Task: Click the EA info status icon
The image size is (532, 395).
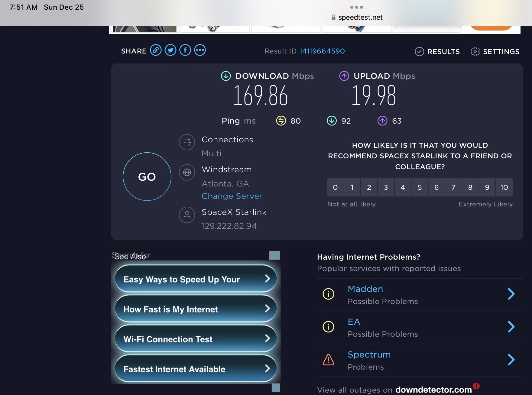Action: coord(329,327)
